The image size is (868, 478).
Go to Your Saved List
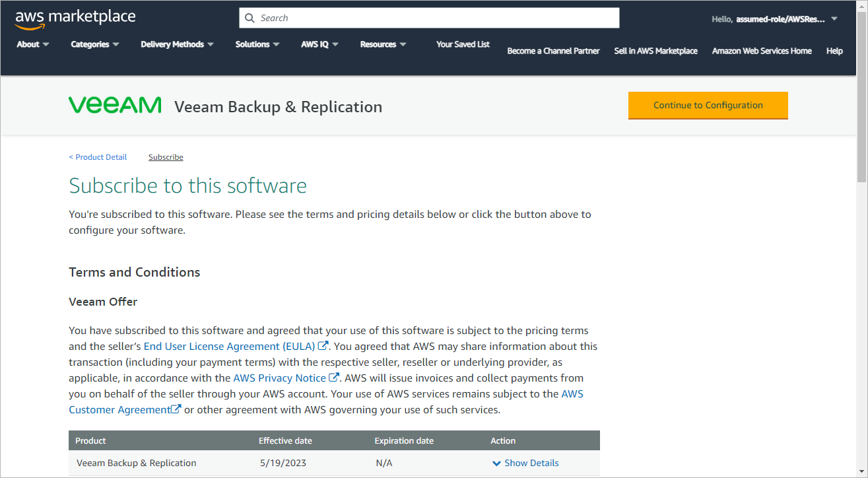click(463, 44)
